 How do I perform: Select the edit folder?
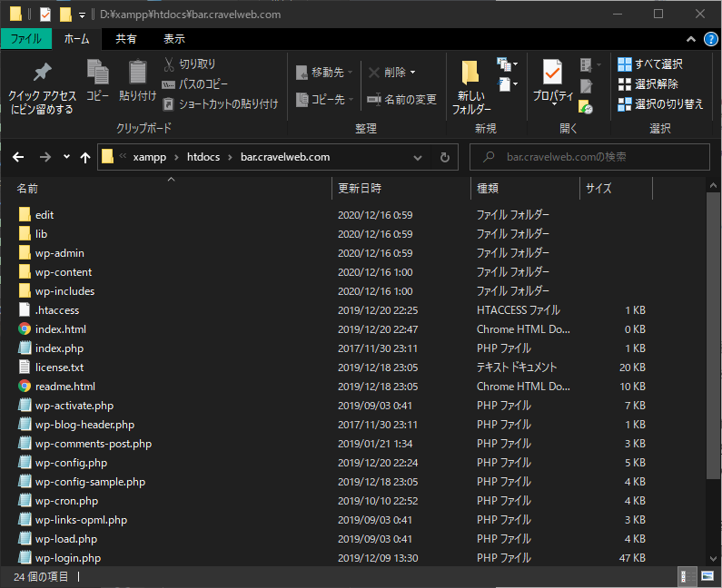pyautogui.click(x=45, y=215)
